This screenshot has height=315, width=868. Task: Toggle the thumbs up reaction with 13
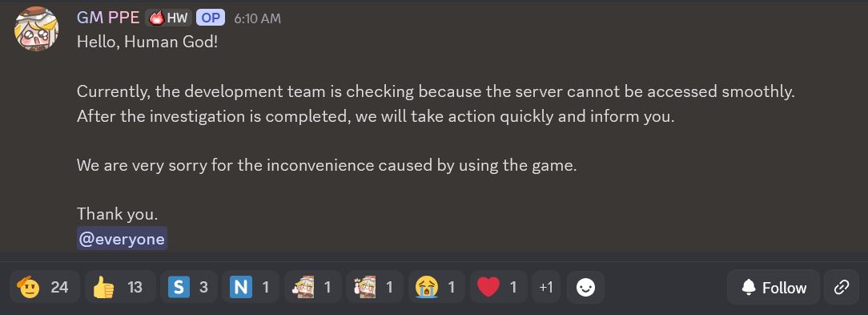tap(120, 287)
